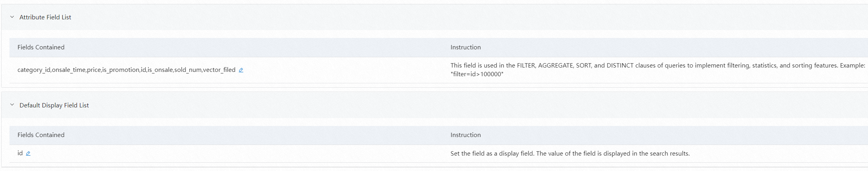Collapse the Attribute Field List section
868x171 pixels.
12,17
